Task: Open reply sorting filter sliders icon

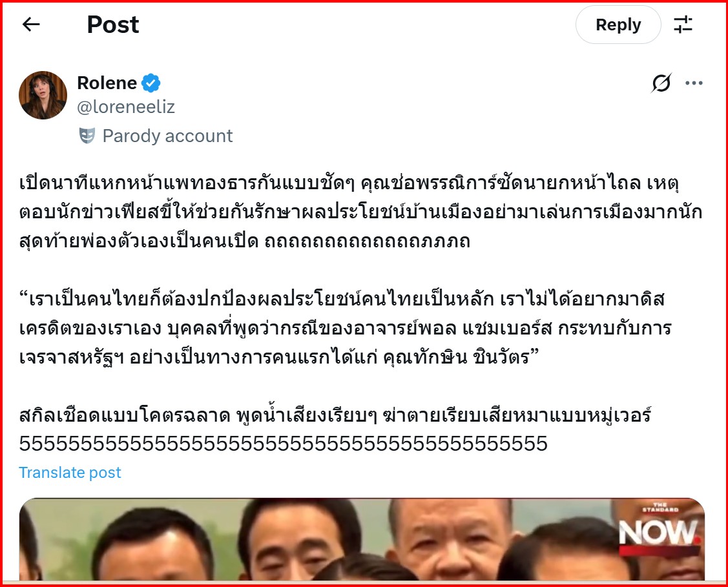Action: (683, 25)
